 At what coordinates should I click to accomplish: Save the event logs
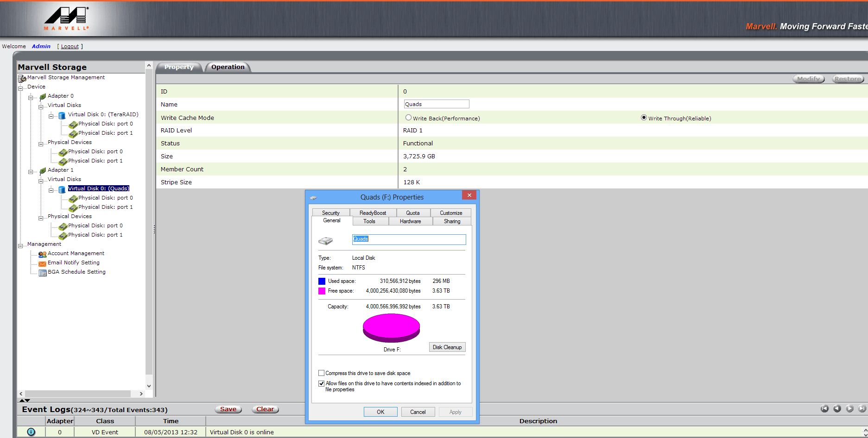tap(228, 409)
